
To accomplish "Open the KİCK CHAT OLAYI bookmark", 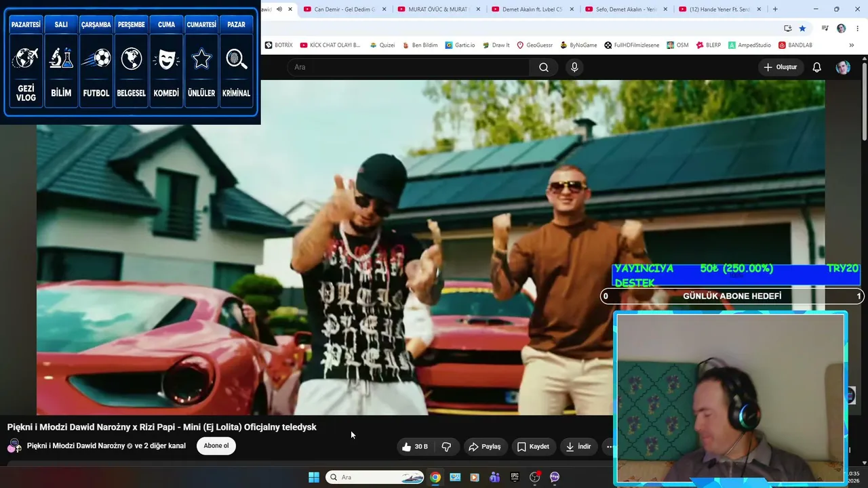I will (x=331, y=45).
